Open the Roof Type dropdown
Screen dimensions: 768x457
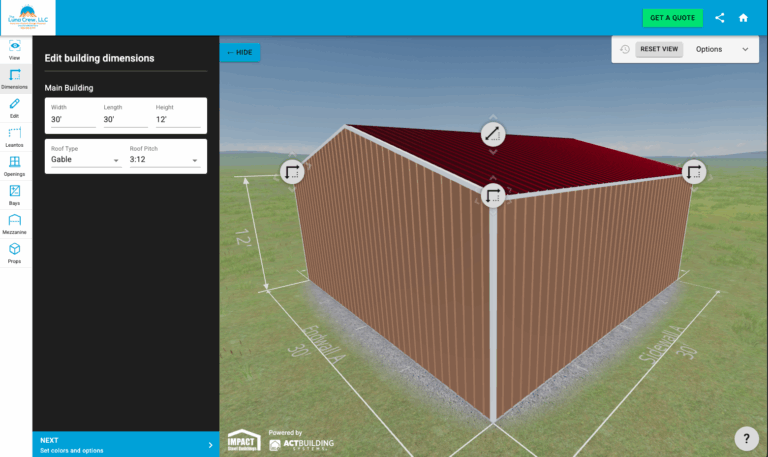[85, 160]
